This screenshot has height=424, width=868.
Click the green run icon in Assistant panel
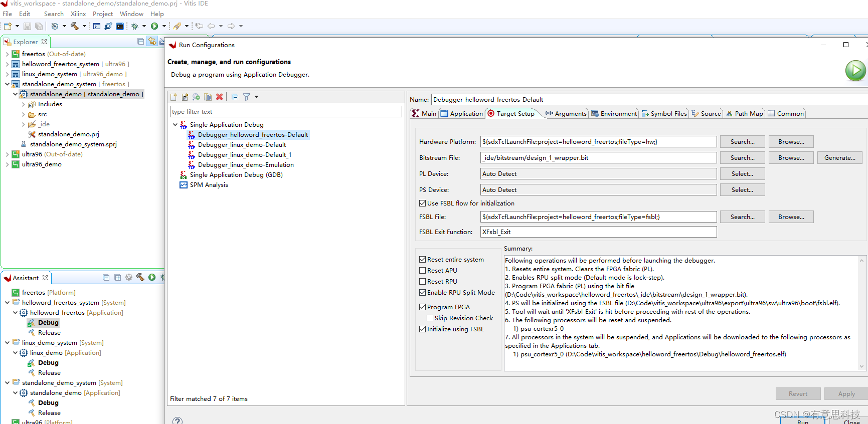(152, 277)
